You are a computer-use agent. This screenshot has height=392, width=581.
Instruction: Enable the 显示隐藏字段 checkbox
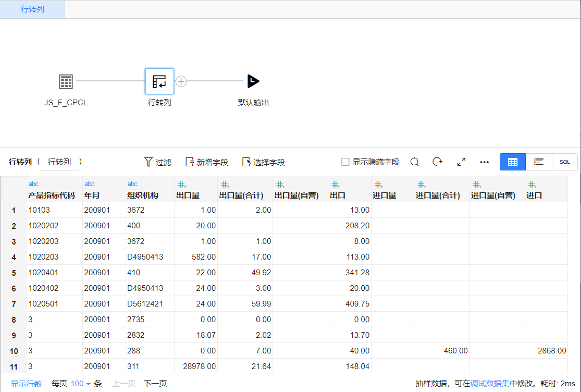click(x=345, y=162)
